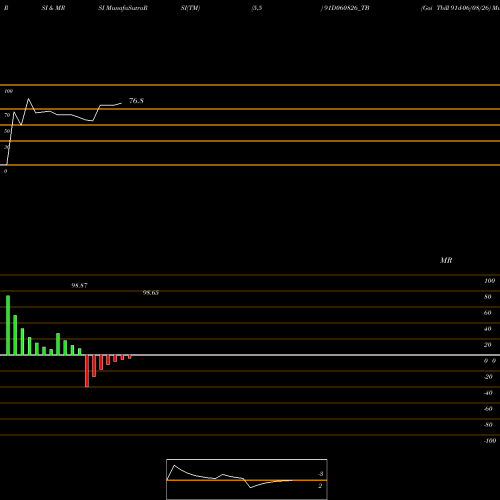Click the 20 label on MR axis
The height and width of the screenshot is (500, 500).
point(488,345)
